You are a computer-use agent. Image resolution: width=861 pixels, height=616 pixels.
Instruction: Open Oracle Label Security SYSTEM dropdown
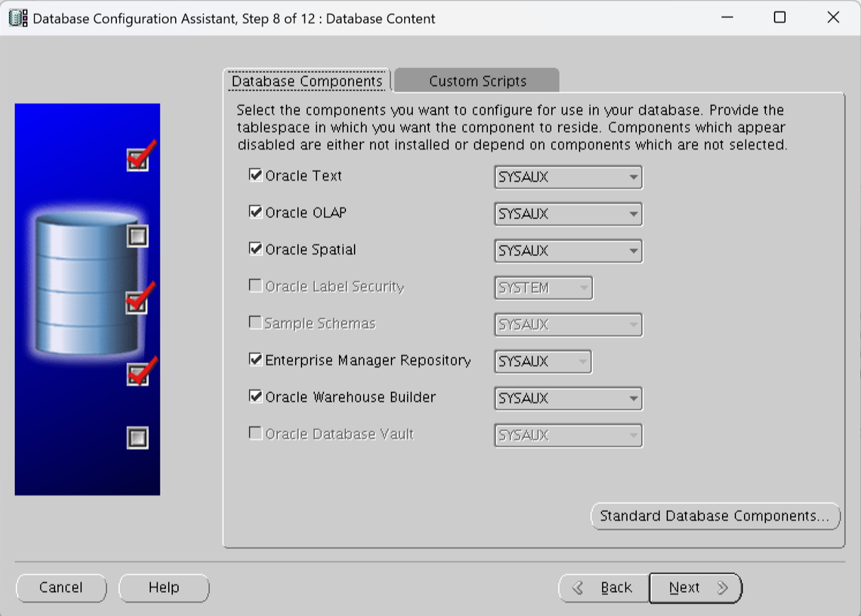click(x=543, y=288)
